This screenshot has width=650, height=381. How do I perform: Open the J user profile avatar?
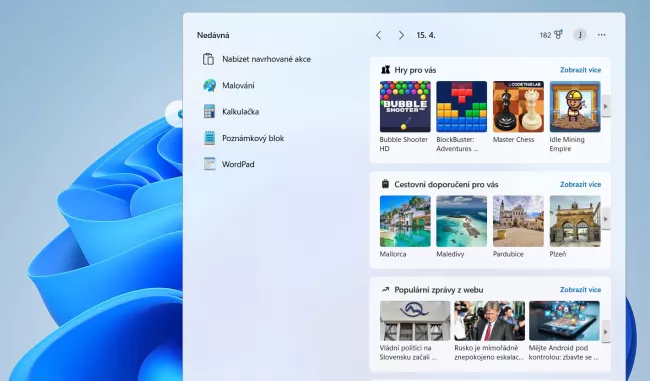(580, 35)
